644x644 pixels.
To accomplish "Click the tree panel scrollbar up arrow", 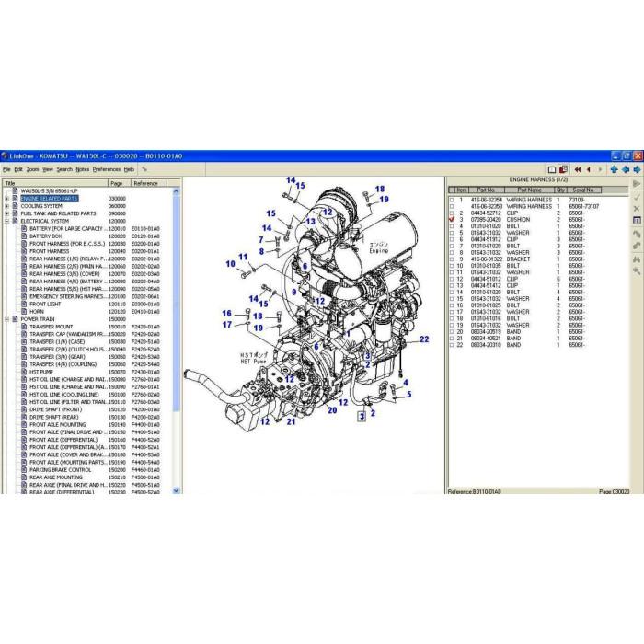I will click(177, 191).
